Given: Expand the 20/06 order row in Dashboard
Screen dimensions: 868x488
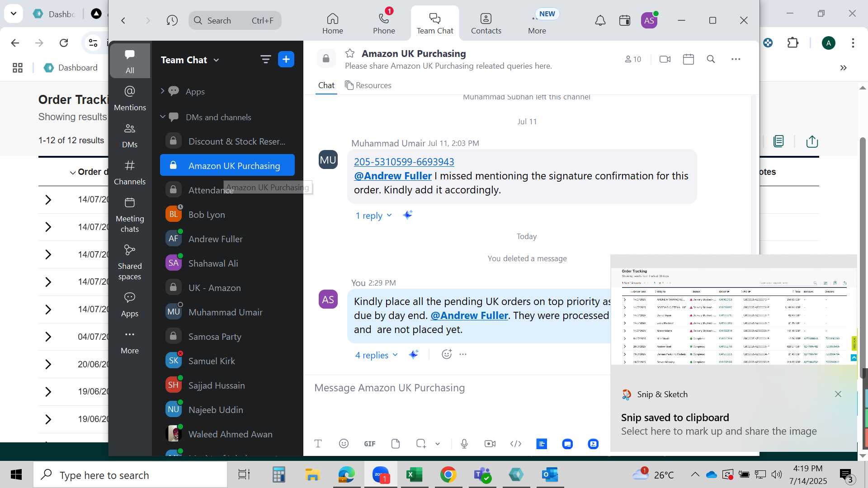Looking at the screenshot, I should pyautogui.click(x=48, y=364).
